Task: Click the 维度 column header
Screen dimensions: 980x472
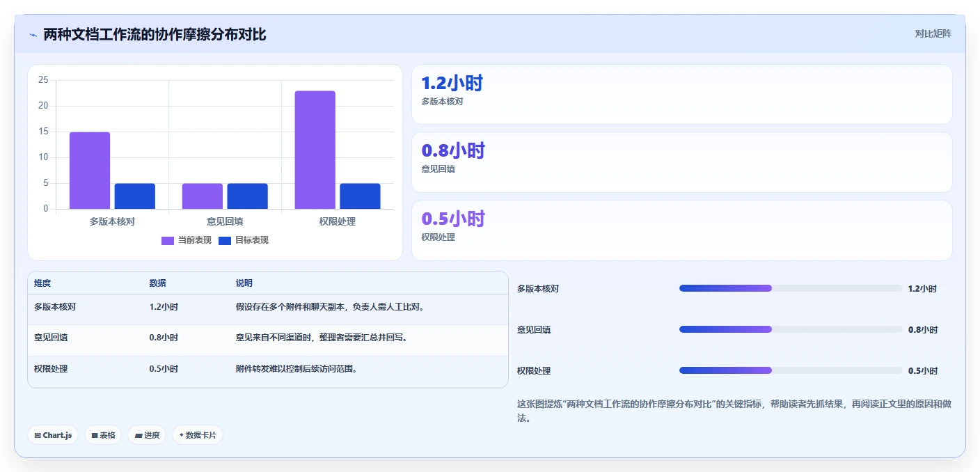Action: tap(42, 283)
